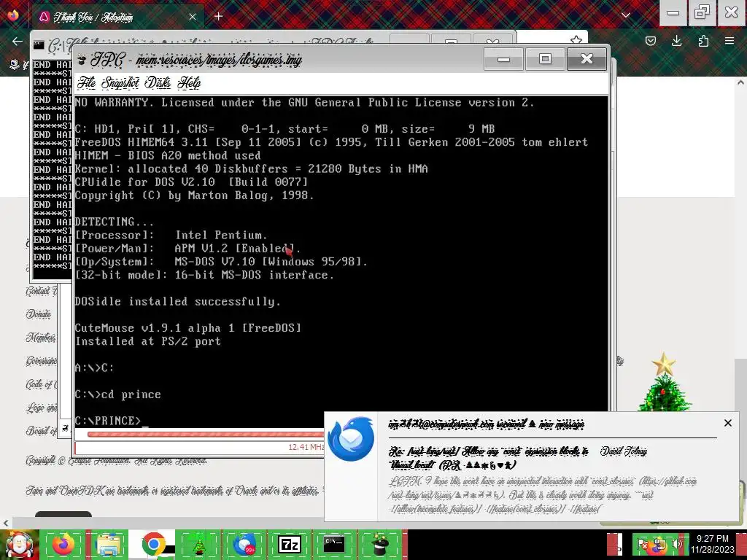
Task: Click the JPC top hat title icon
Action: 82,60
